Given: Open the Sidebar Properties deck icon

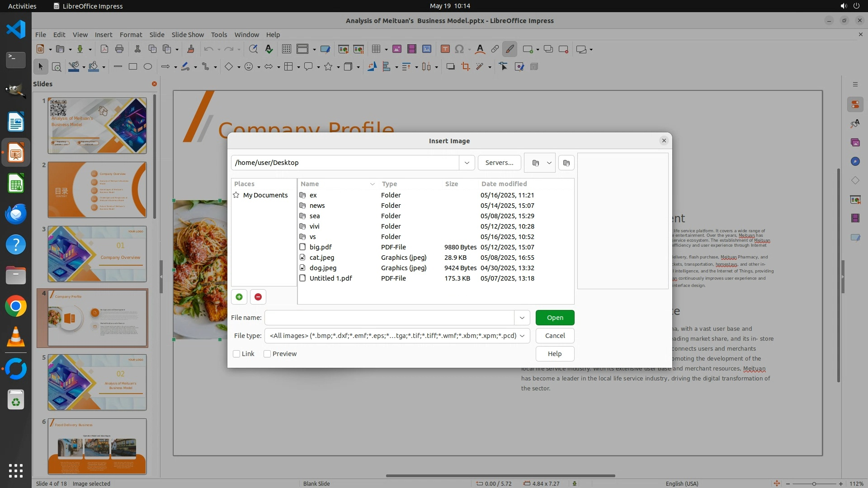Looking at the screenshot, I should click(855, 104).
